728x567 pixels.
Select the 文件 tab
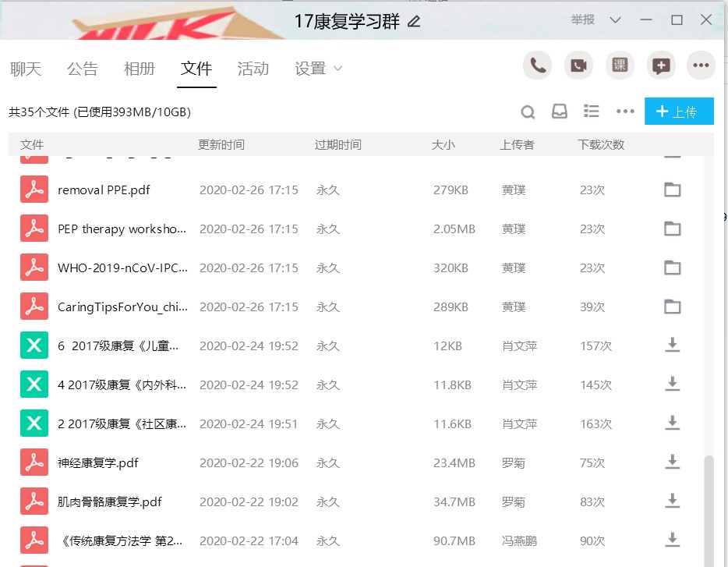coord(196,69)
